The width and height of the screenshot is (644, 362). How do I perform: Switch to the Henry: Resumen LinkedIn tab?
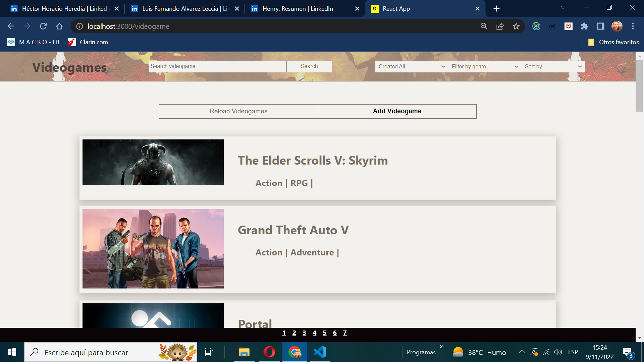coord(298,9)
